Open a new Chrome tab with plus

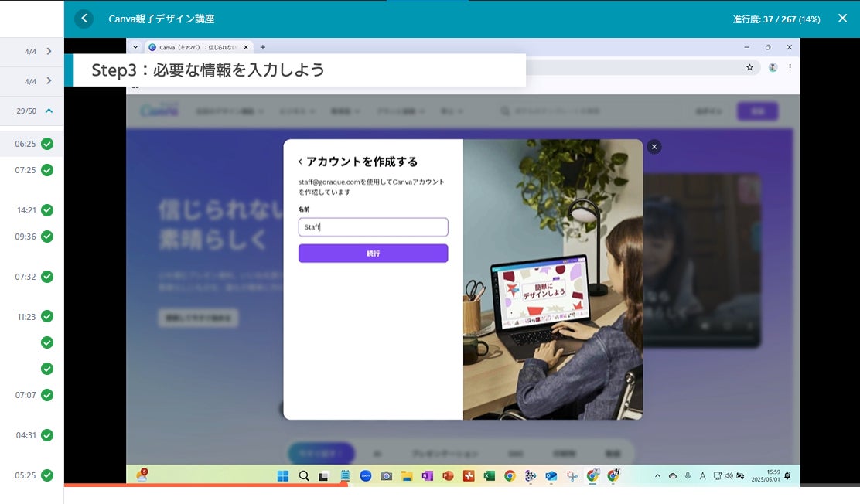point(262,47)
